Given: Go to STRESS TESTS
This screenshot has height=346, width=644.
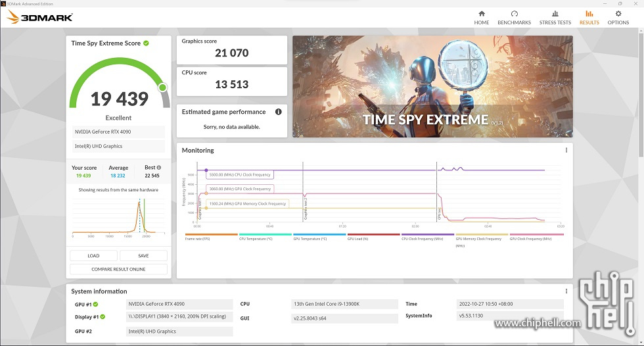Looking at the screenshot, I should 555,18.
